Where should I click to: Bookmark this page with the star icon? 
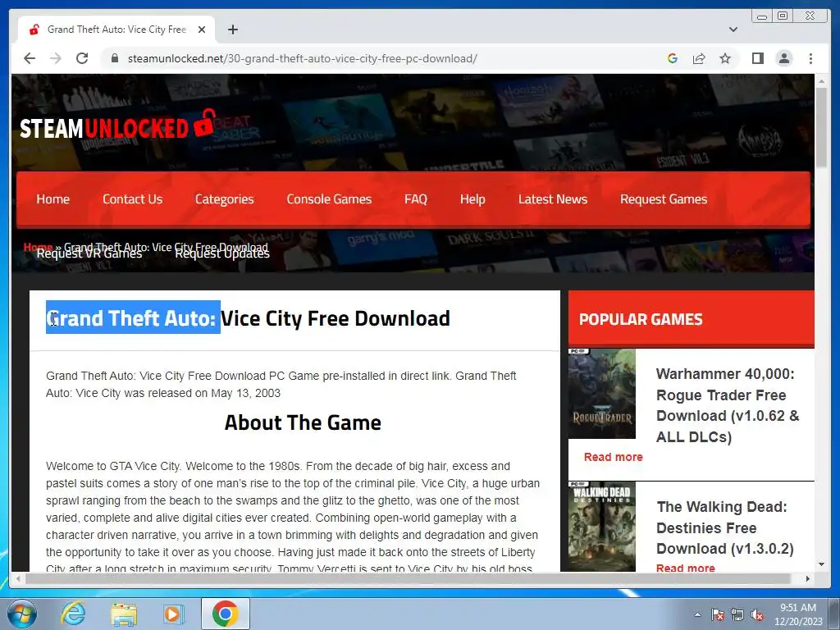click(725, 58)
